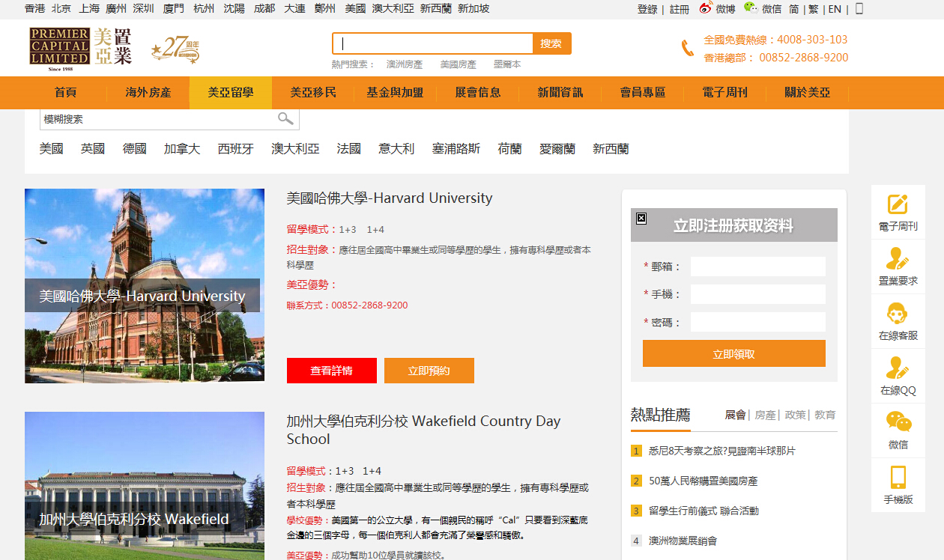Screen dimensions: 944x560
Task: Click 立即預約 button for Harvard
Action: 429,371
